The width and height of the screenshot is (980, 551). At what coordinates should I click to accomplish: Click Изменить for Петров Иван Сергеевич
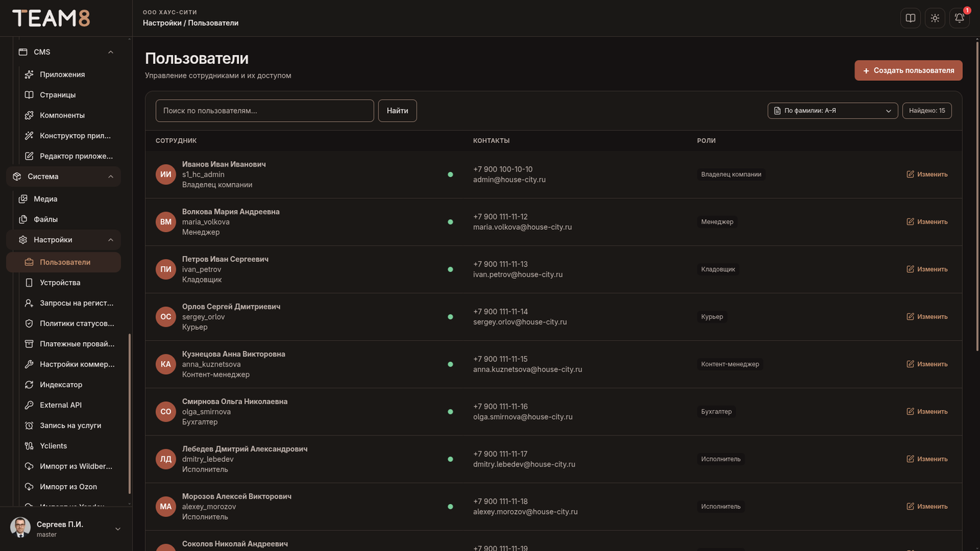coord(927,269)
